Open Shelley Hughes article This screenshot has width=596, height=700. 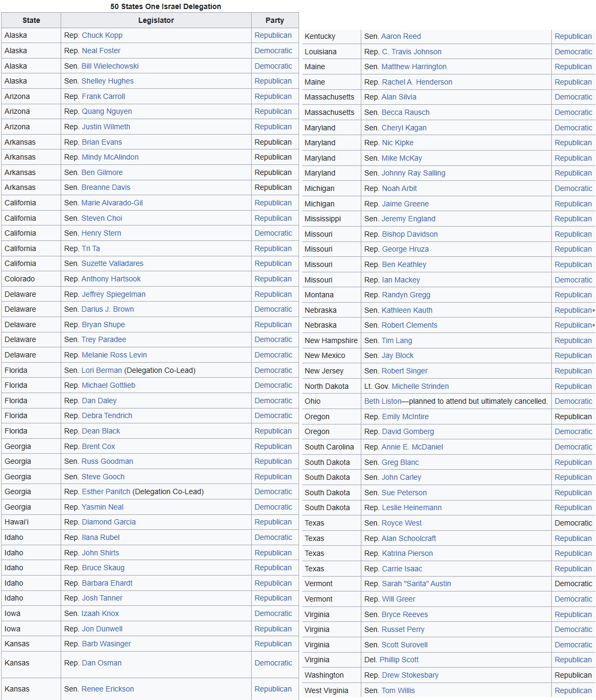tap(107, 81)
